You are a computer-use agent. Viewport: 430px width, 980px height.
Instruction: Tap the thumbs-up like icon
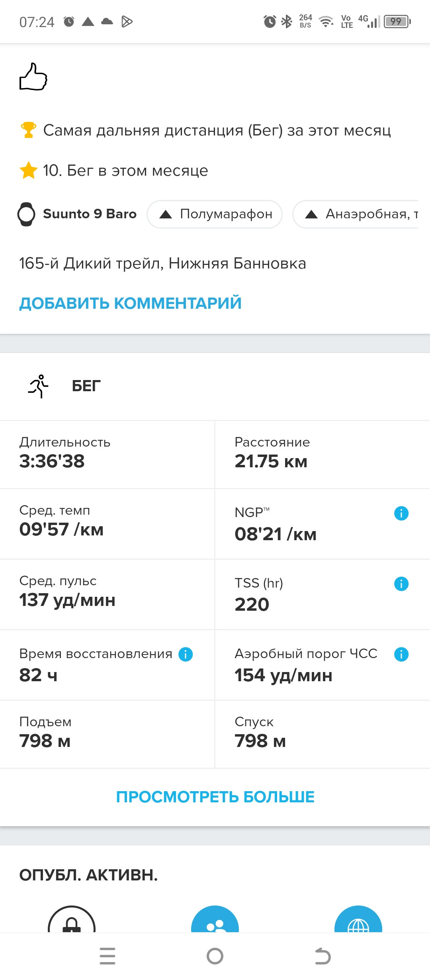[x=33, y=76]
